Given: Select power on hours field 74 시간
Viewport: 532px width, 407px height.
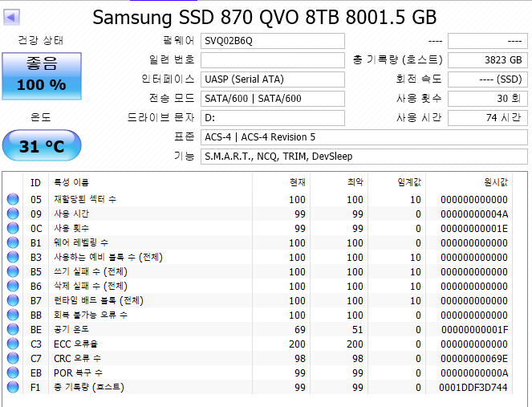Looking at the screenshot, I should 488,118.
